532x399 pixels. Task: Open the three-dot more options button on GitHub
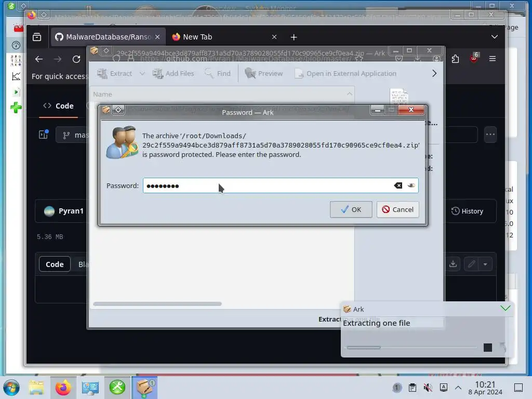point(490,135)
